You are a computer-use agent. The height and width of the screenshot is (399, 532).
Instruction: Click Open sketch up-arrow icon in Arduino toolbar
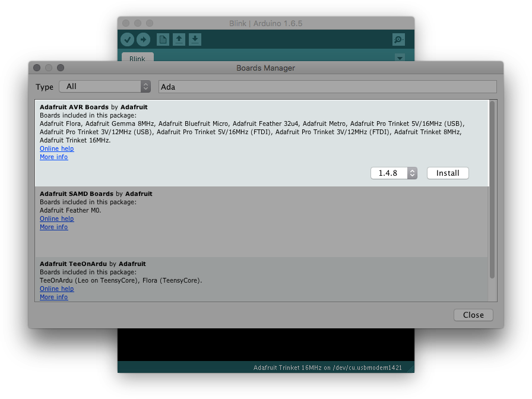coord(179,40)
